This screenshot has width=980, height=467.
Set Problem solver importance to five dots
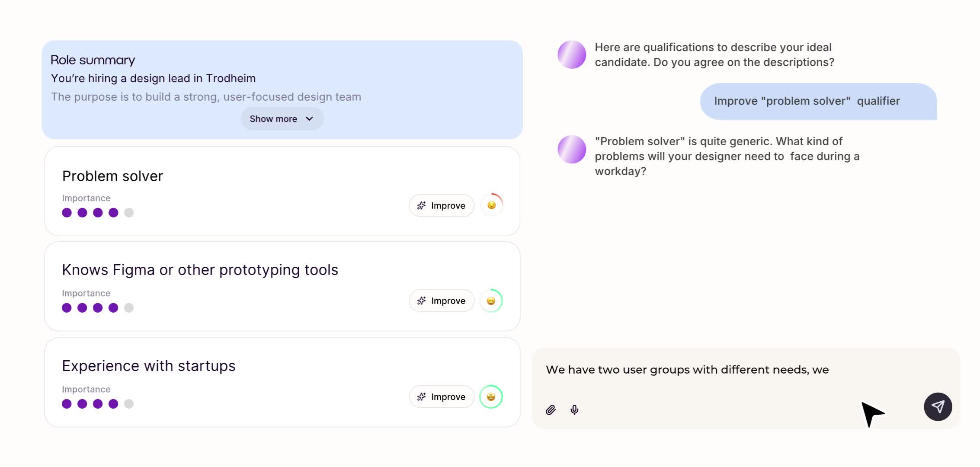[129, 213]
